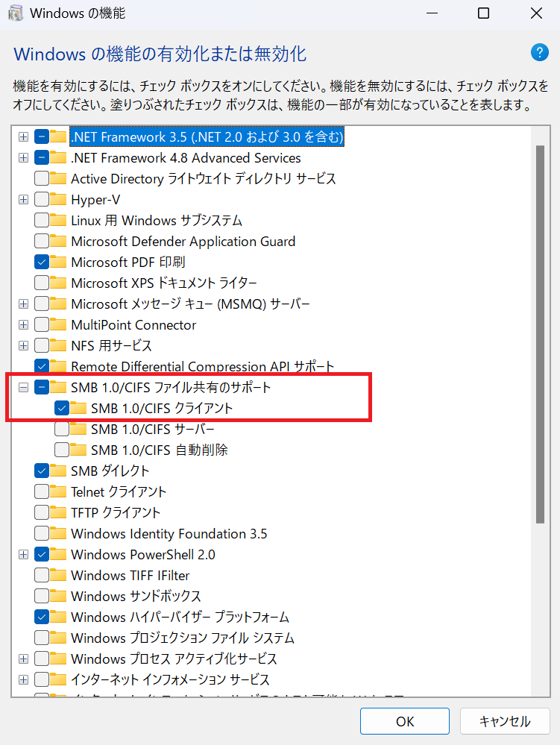560x745 pixels.
Task: Click the Windows TIFF IFilter folder icon
Action: pyautogui.click(x=58, y=576)
